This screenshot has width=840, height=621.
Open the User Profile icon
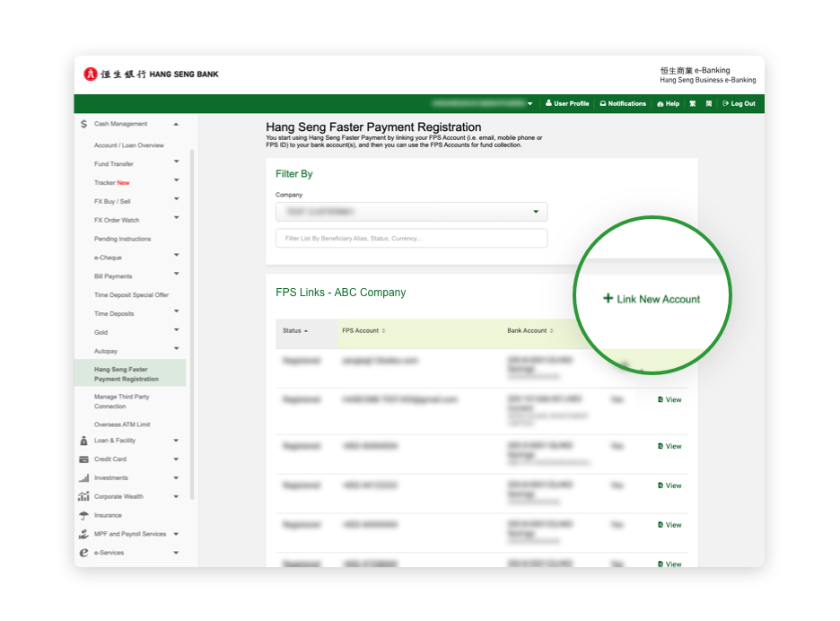tap(549, 103)
